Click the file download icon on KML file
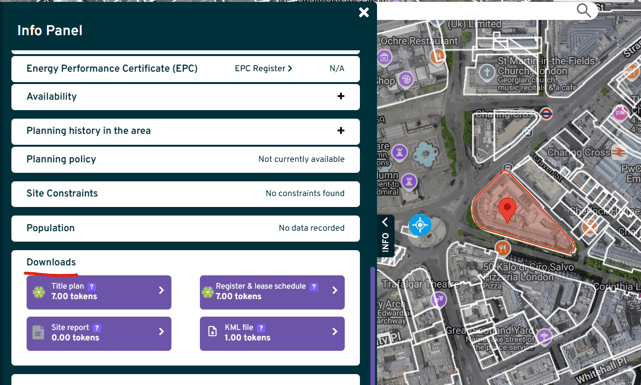 coord(212,331)
